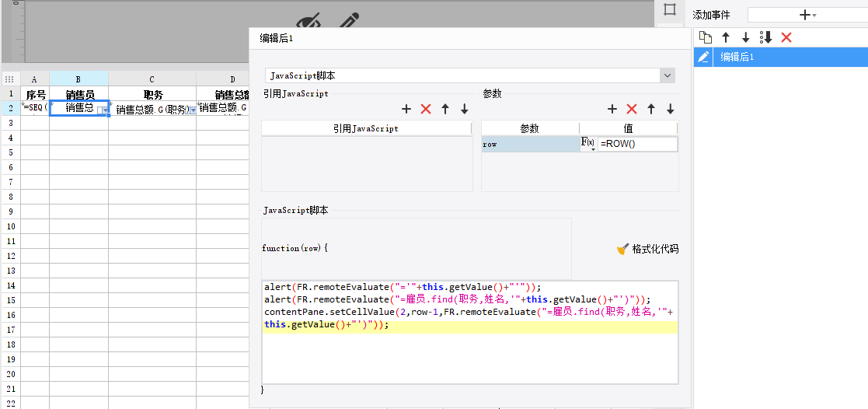This screenshot has width=868, height=409.
Task: Move referenced JavaScript entry up
Action: point(445,109)
